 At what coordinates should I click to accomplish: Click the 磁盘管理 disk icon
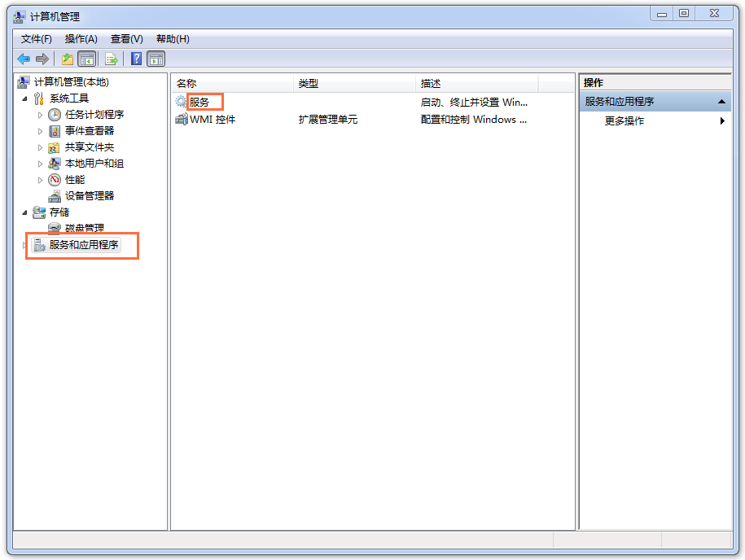click(55, 228)
